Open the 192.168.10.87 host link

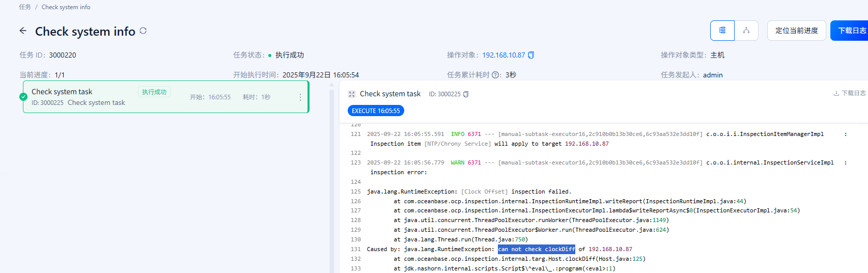503,55
